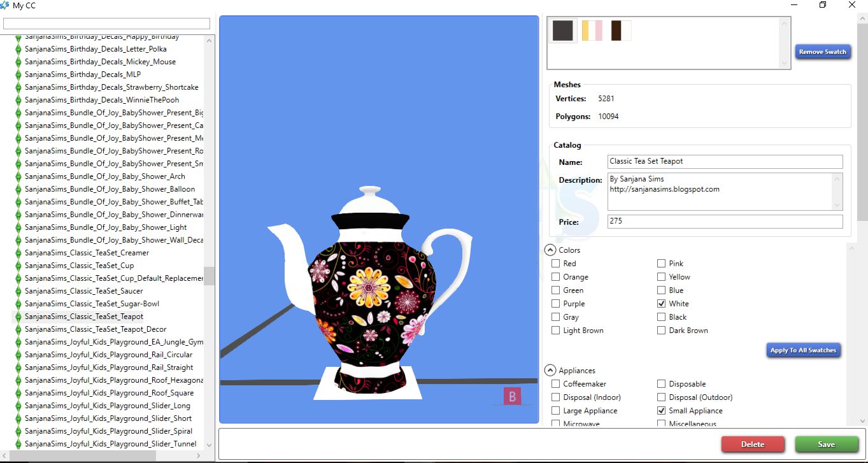Click the Name field for Classic Tea Set Teapot
The image size is (868, 463).
click(x=725, y=162)
